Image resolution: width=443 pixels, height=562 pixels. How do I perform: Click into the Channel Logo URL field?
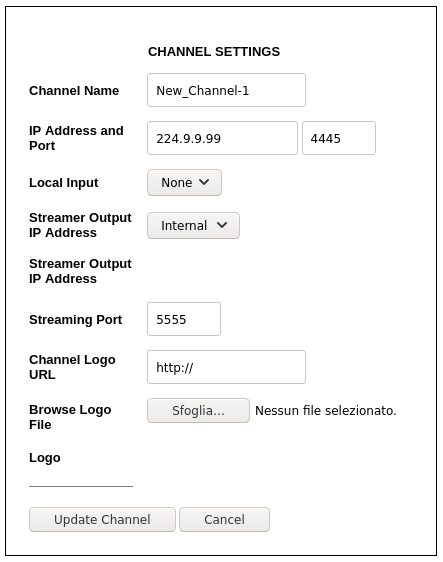226,367
